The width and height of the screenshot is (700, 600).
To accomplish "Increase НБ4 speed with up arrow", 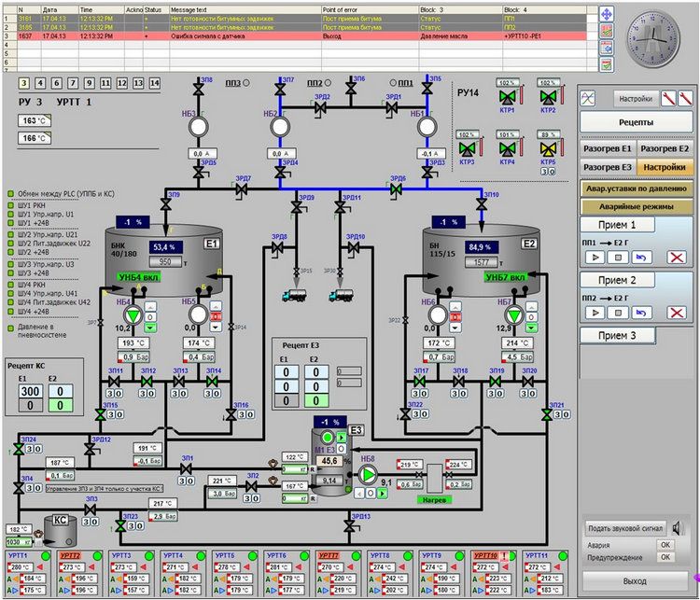I will pos(150,307).
